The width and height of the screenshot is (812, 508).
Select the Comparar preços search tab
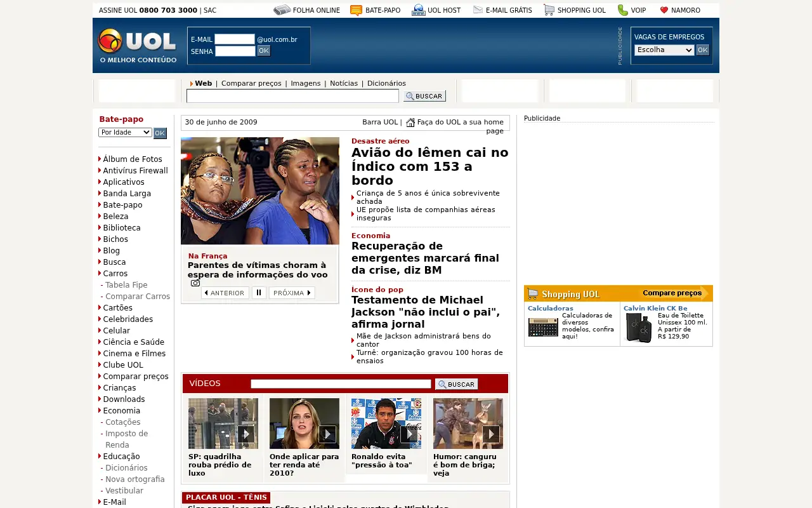[251, 83]
